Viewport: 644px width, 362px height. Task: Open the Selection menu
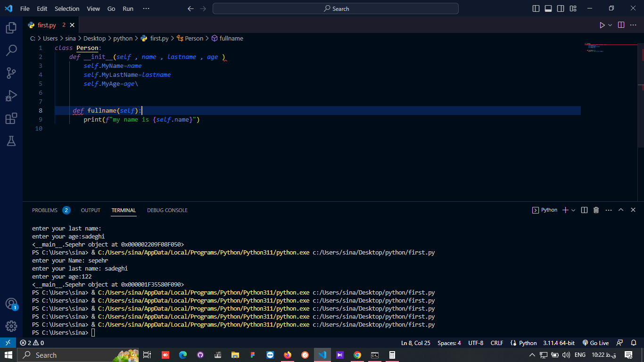(x=67, y=8)
